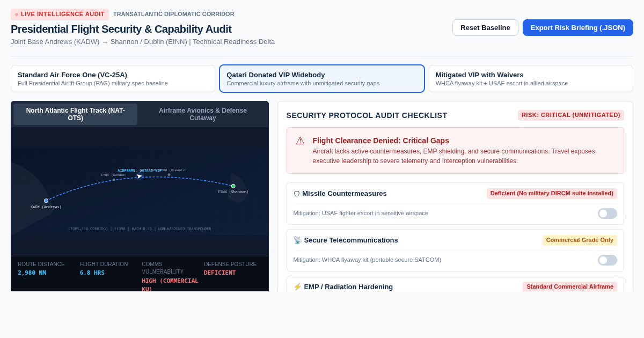Click the AIRFRAME: QATARI VIP map label
644x338 pixels.
(139, 171)
